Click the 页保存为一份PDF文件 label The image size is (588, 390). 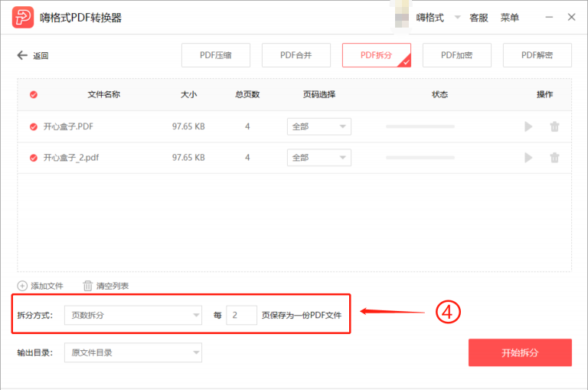point(302,316)
